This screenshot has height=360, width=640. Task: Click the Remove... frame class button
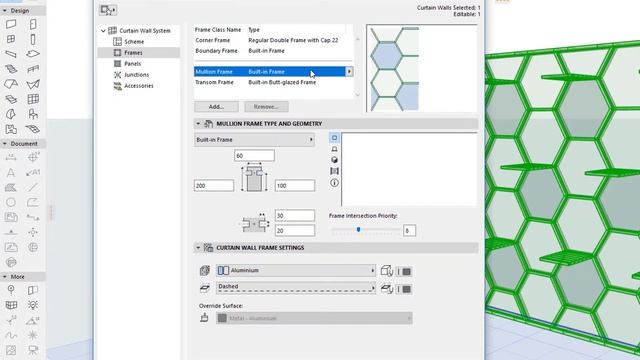coord(266,107)
